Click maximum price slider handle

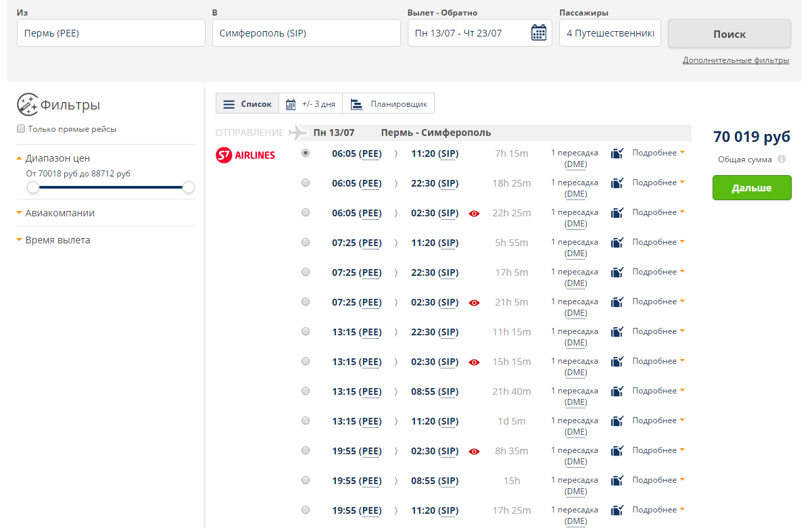pos(189,187)
